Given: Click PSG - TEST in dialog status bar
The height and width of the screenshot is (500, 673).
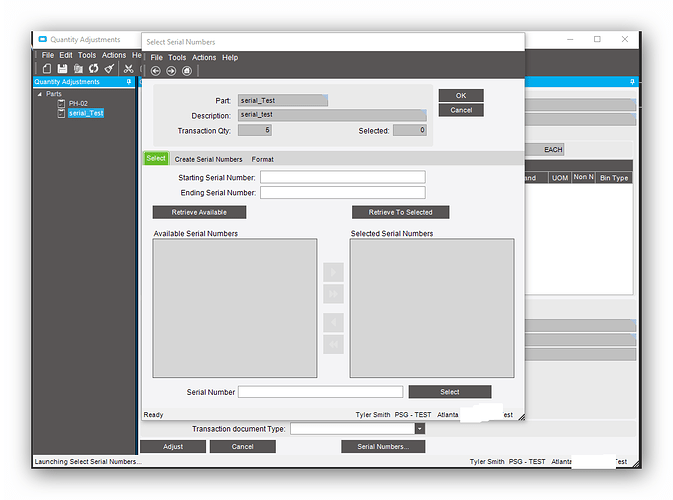Looking at the screenshot, I should coord(413,415).
